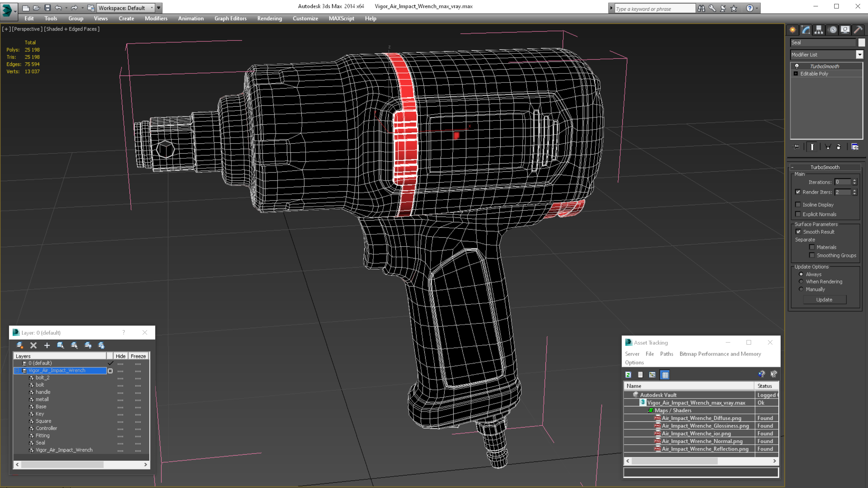
Task: Click the Pin Stack icon
Action: [x=796, y=146]
